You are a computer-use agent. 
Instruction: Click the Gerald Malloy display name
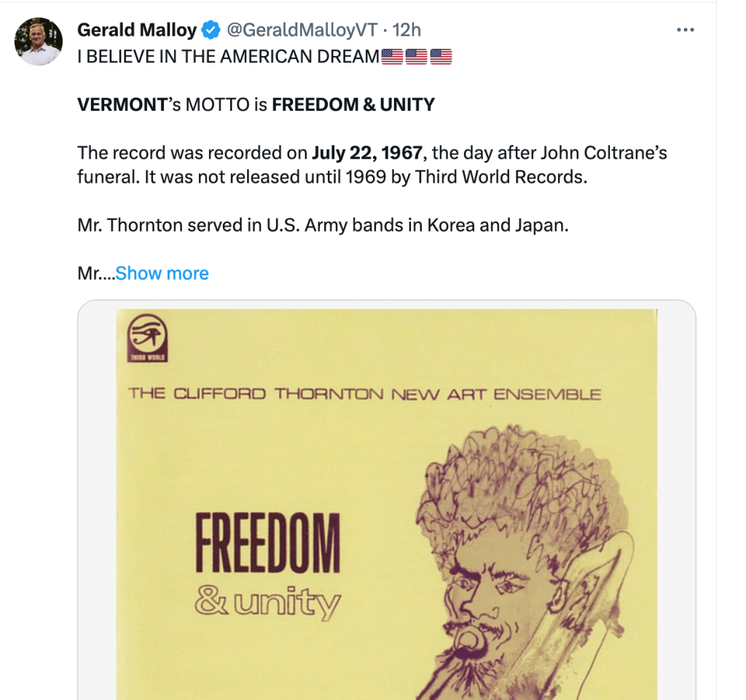137,30
